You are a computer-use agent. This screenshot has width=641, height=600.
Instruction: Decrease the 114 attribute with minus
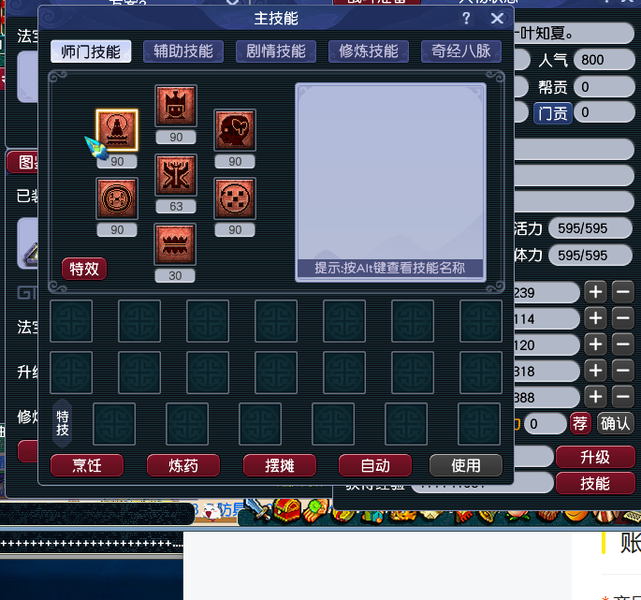[623, 318]
